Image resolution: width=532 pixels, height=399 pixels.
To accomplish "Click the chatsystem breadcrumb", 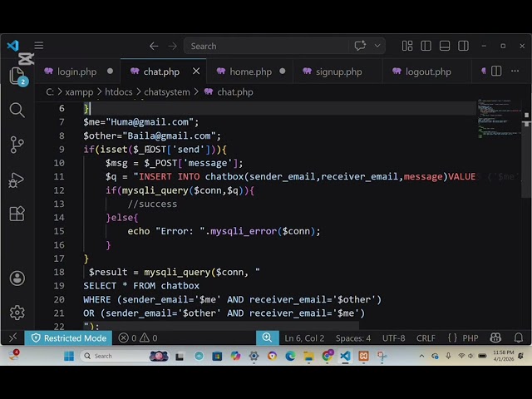I will 167,92.
